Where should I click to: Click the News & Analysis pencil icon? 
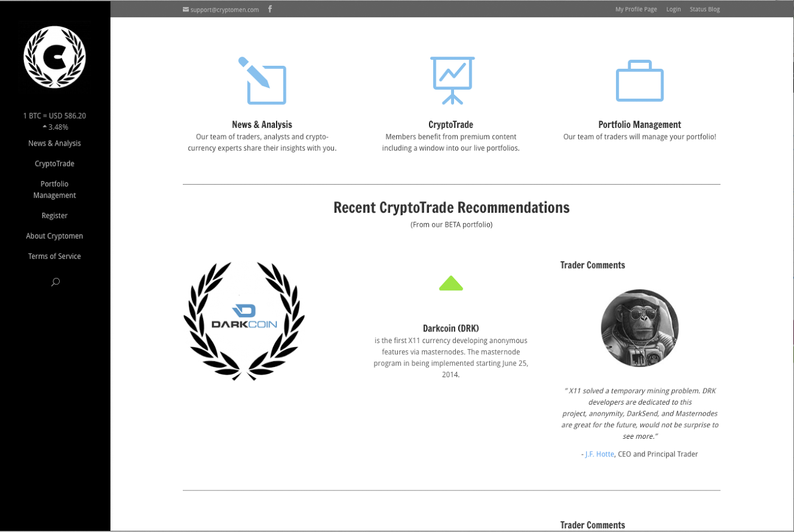point(262,80)
